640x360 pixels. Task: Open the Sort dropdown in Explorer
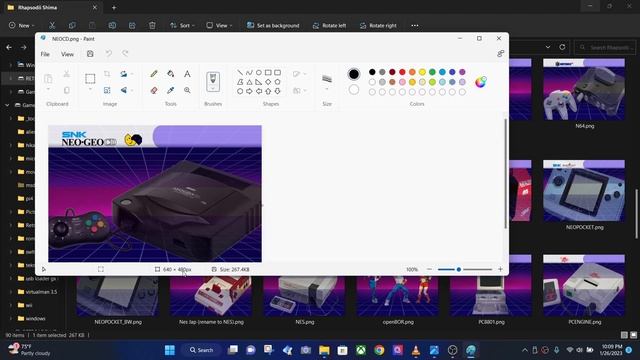coord(182,25)
